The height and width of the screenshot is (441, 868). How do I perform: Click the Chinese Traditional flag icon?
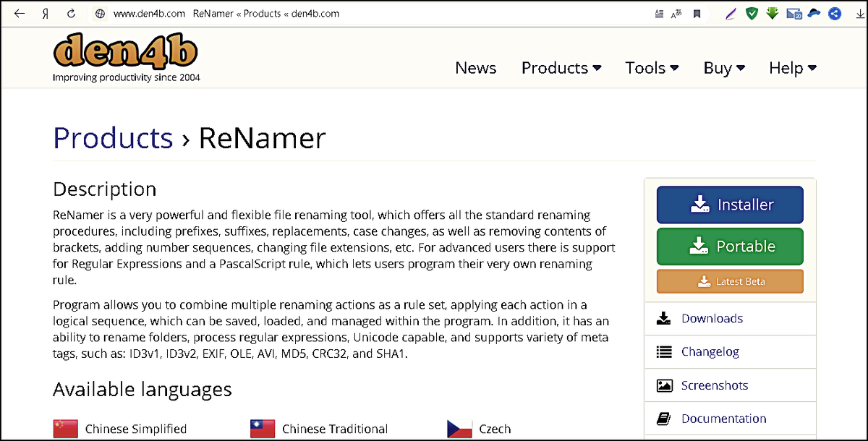coord(263,429)
